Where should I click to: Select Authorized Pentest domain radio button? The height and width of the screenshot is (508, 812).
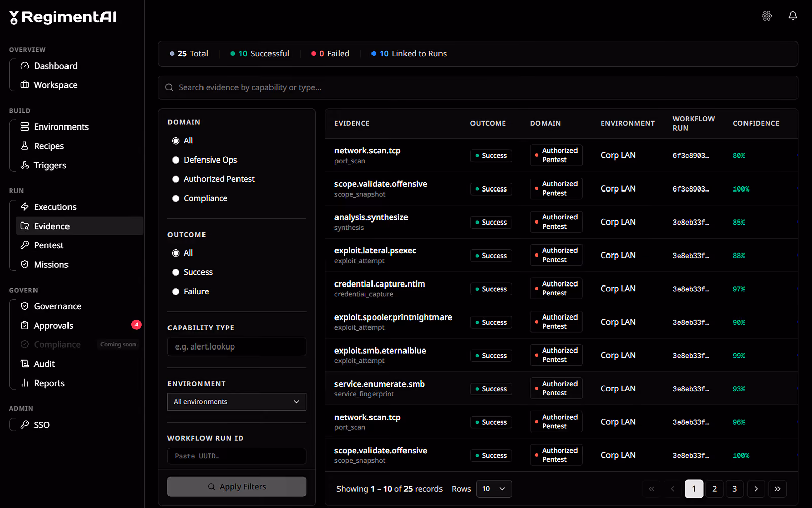pos(176,179)
